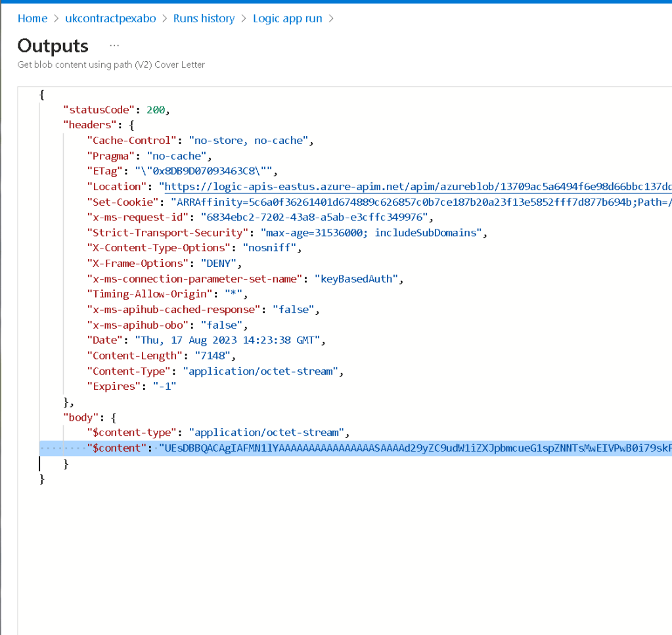Screen dimensions: 672x635
Task: Click the "Pragma" key
Action: coord(110,156)
